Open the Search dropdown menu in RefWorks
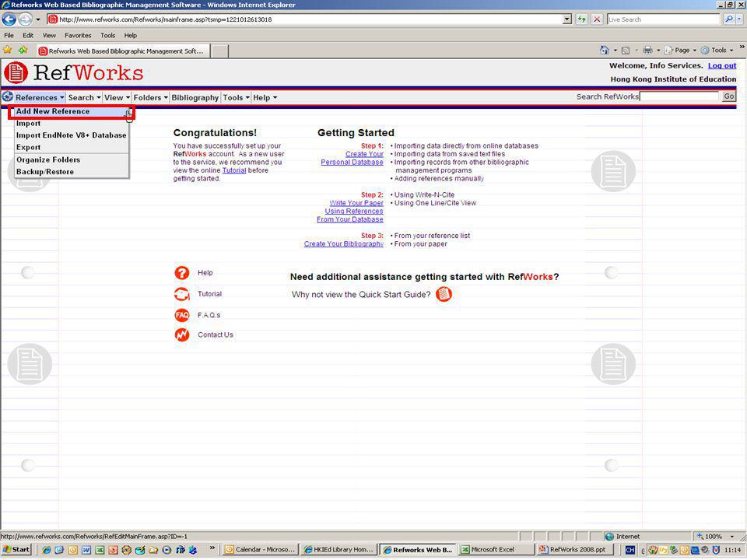 84,98
